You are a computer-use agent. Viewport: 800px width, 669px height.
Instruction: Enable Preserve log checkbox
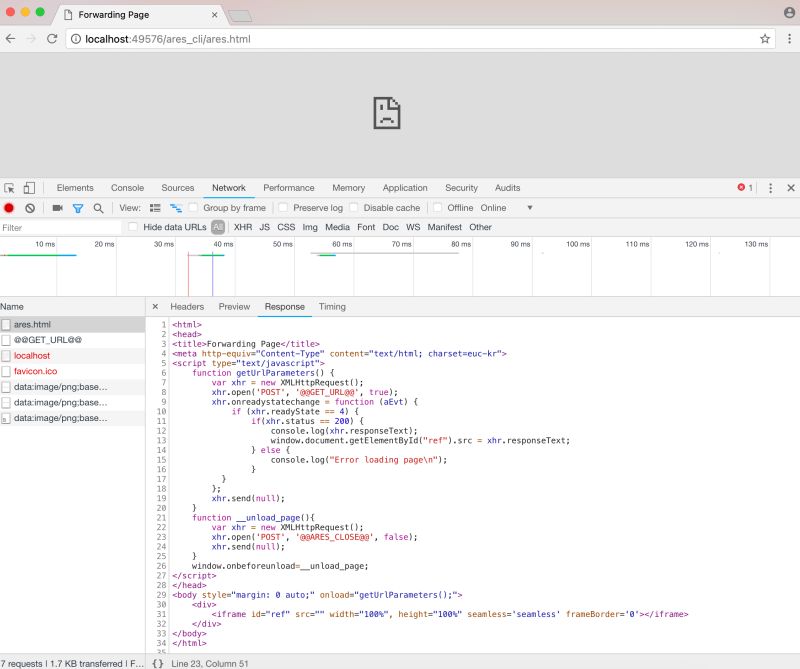pos(283,208)
